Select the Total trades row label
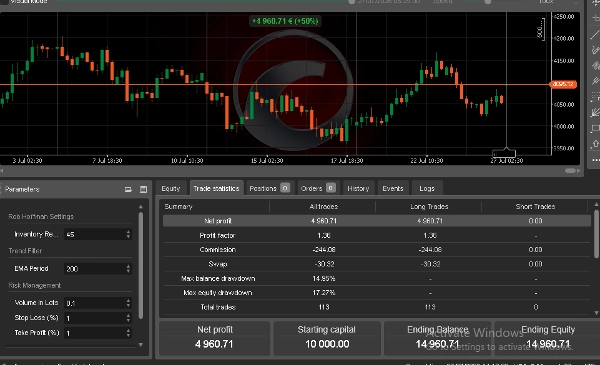600x365 pixels. [217, 307]
